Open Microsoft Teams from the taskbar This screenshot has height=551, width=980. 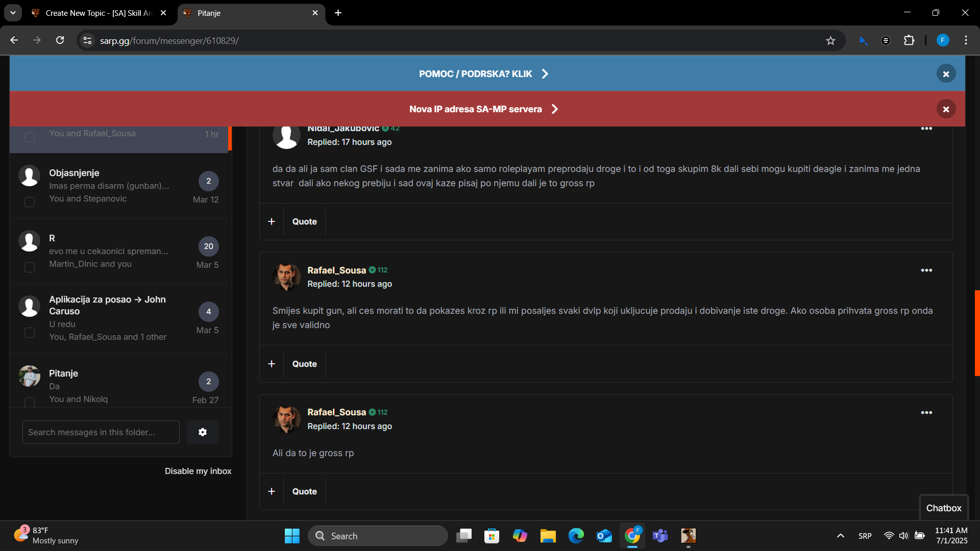pyautogui.click(x=660, y=536)
